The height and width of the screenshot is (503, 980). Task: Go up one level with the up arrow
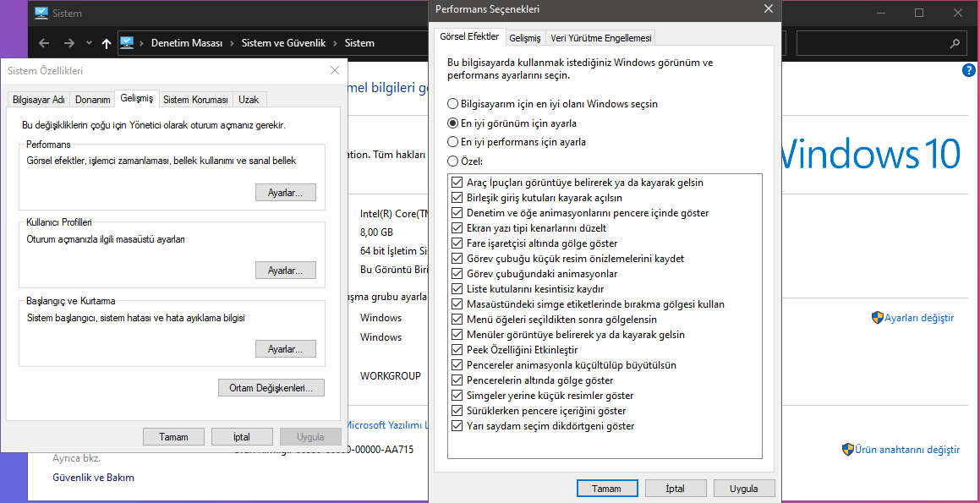107,43
